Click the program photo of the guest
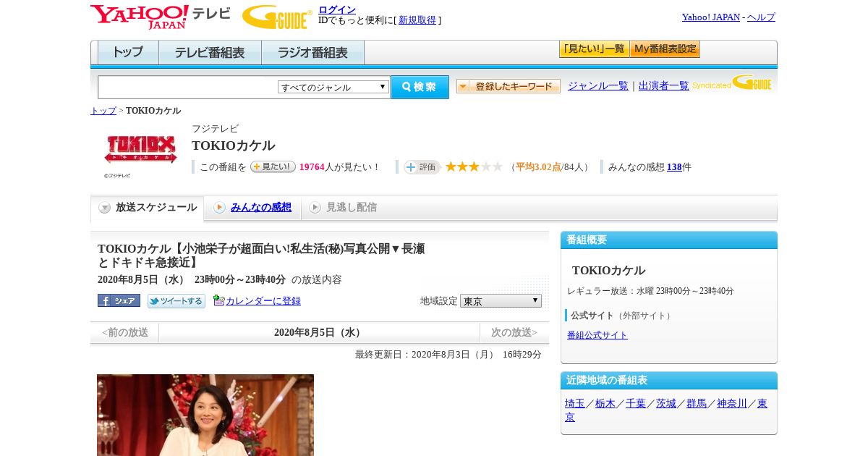 tap(205, 415)
